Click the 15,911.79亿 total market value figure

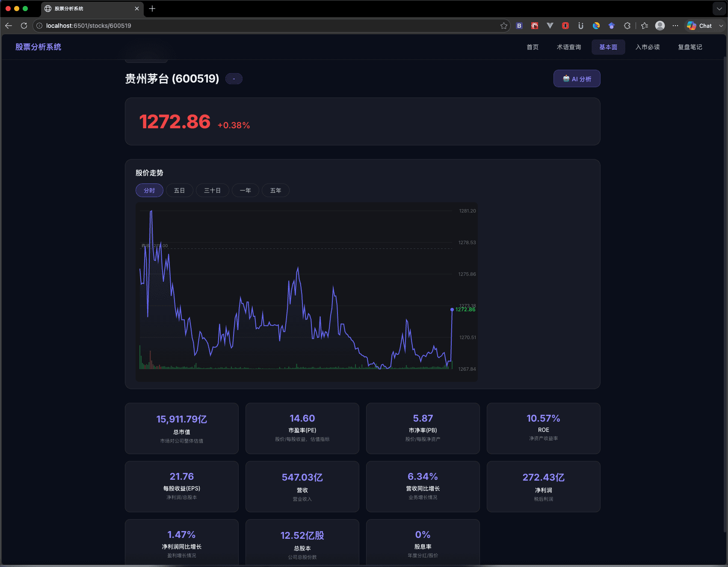[182, 419]
